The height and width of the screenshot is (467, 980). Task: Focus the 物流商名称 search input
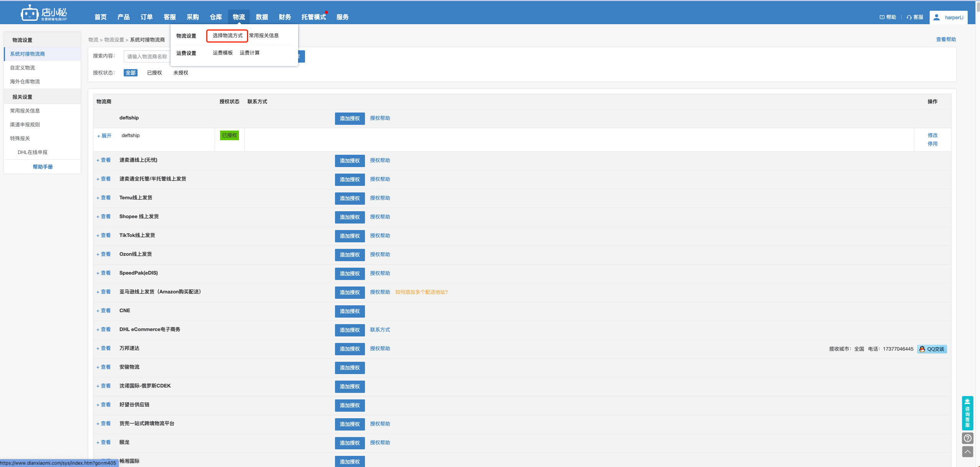click(147, 56)
